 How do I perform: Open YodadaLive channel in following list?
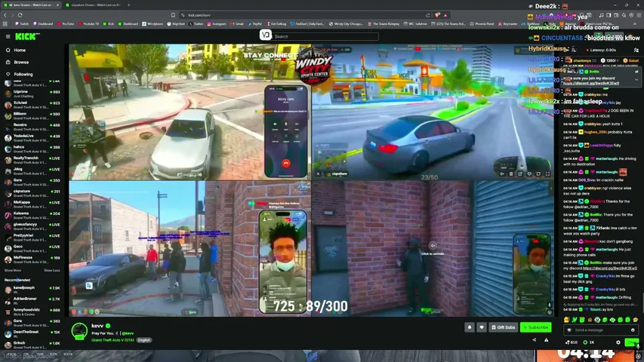[x=32, y=138]
